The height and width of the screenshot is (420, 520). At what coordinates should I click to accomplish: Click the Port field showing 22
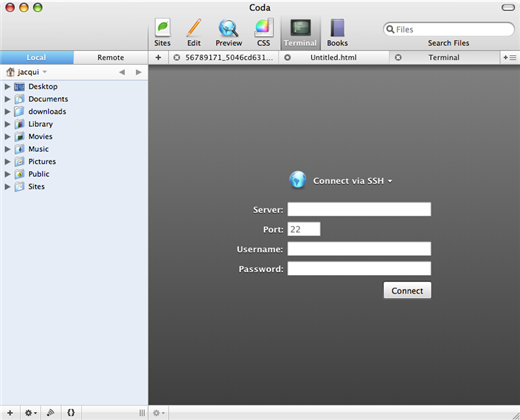click(304, 229)
